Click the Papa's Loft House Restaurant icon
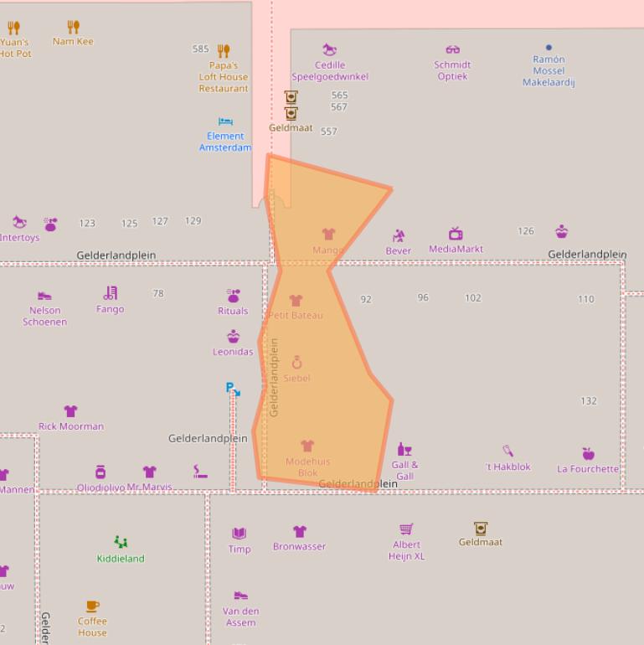Viewport: 644px width, 645px height. 223,51
